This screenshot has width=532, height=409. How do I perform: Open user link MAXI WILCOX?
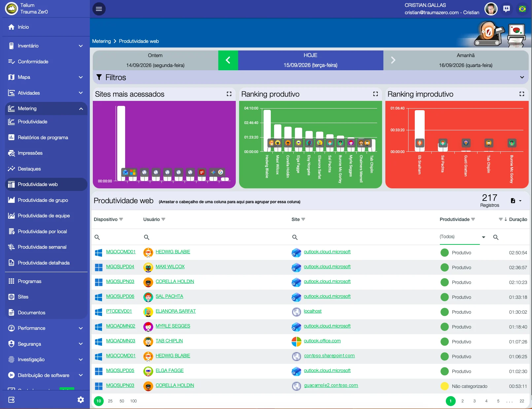click(170, 267)
